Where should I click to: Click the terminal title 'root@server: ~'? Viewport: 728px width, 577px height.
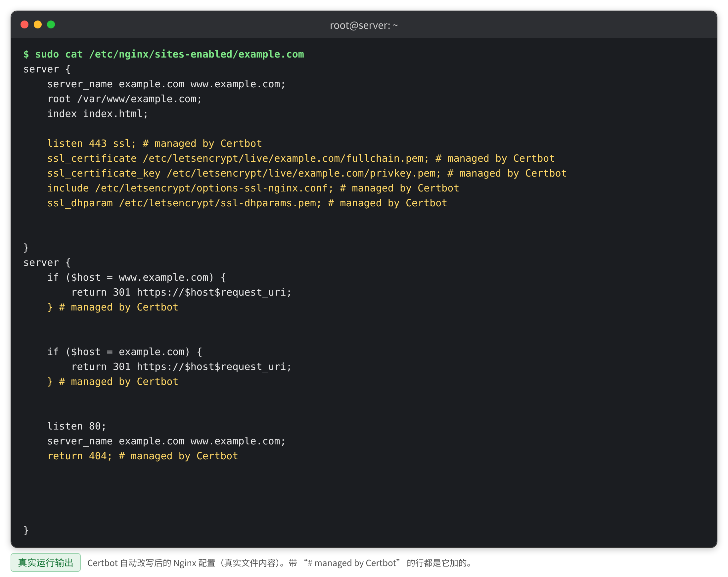point(364,25)
